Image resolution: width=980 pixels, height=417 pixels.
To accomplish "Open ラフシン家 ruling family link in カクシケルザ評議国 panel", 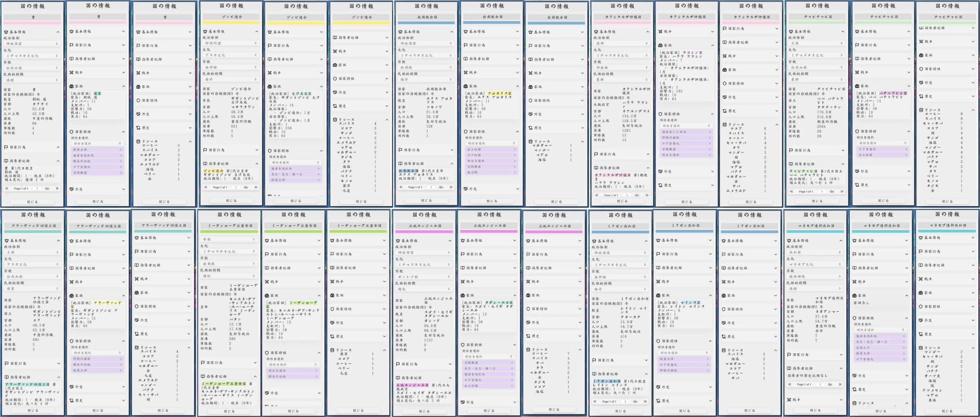I will [x=693, y=52].
